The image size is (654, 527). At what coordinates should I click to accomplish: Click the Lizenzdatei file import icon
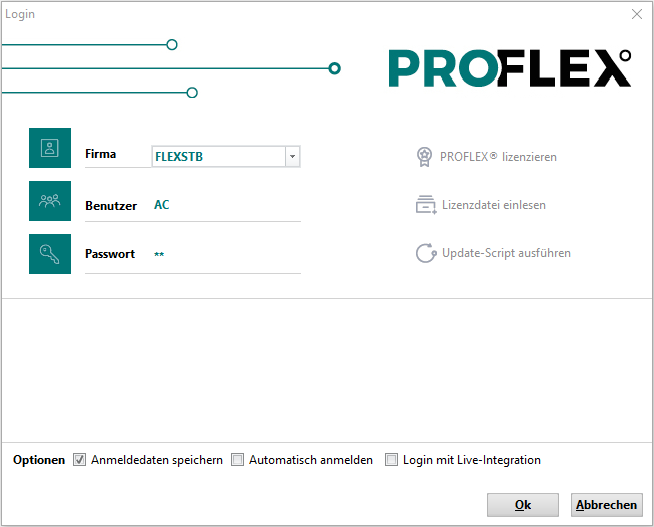coord(426,205)
